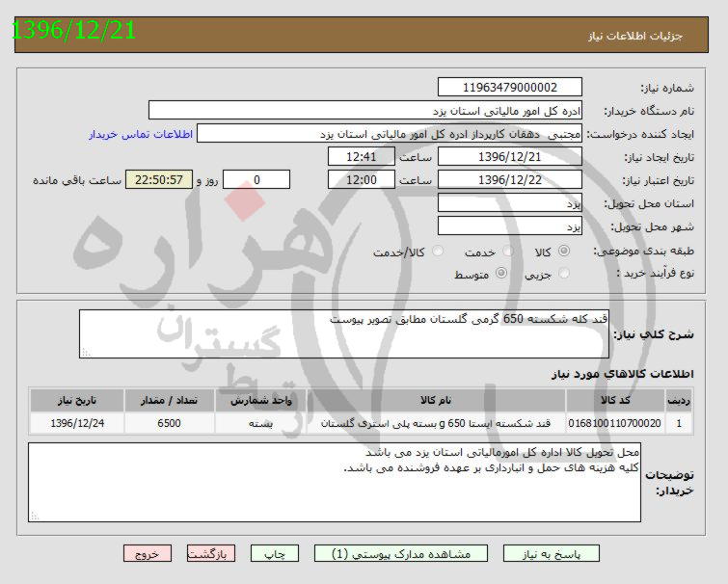The image size is (728, 584).
Task: Click the creation time field 12:41
Action: click(x=362, y=157)
